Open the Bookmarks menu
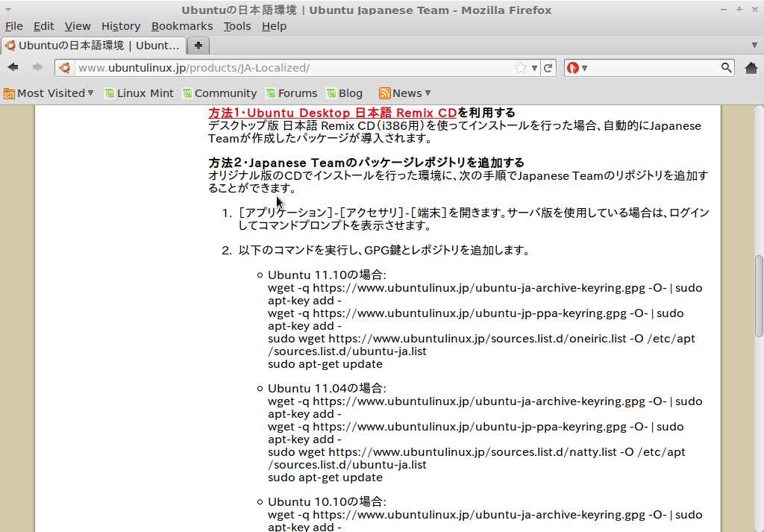764x532 pixels. (x=182, y=26)
